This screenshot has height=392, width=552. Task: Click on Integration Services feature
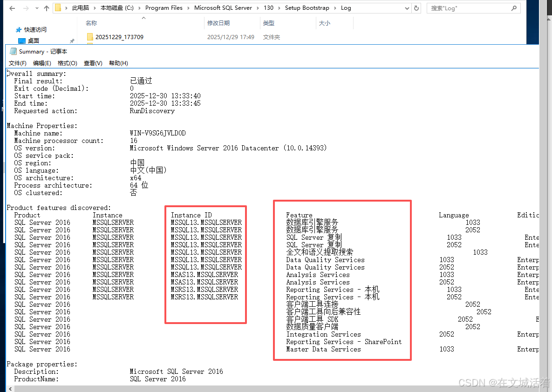tap(324, 334)
